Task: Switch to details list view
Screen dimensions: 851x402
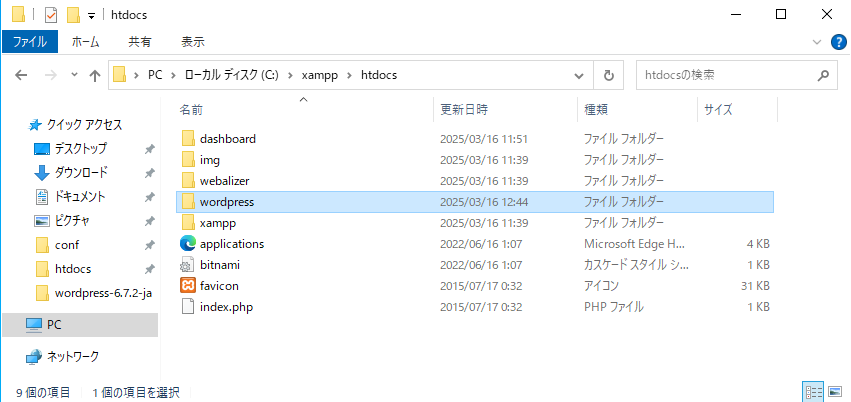Action: pyautogui.click(x=812, y=392)
